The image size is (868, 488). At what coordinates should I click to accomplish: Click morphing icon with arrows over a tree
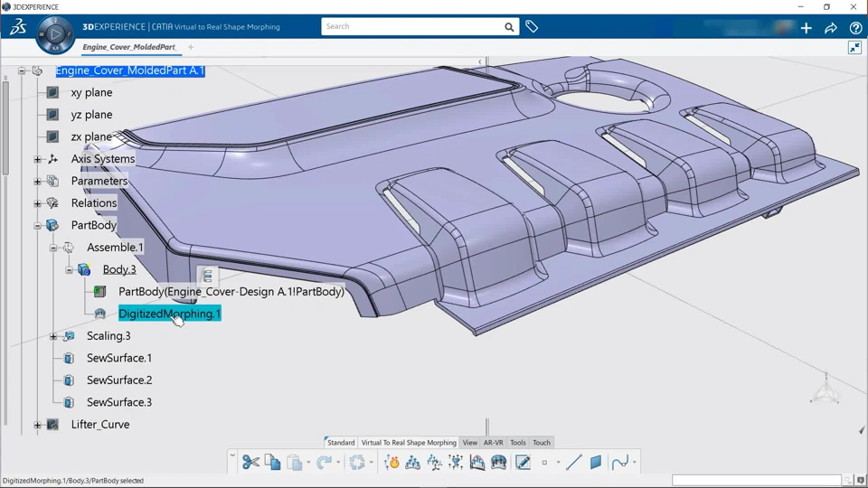[434, 462]
